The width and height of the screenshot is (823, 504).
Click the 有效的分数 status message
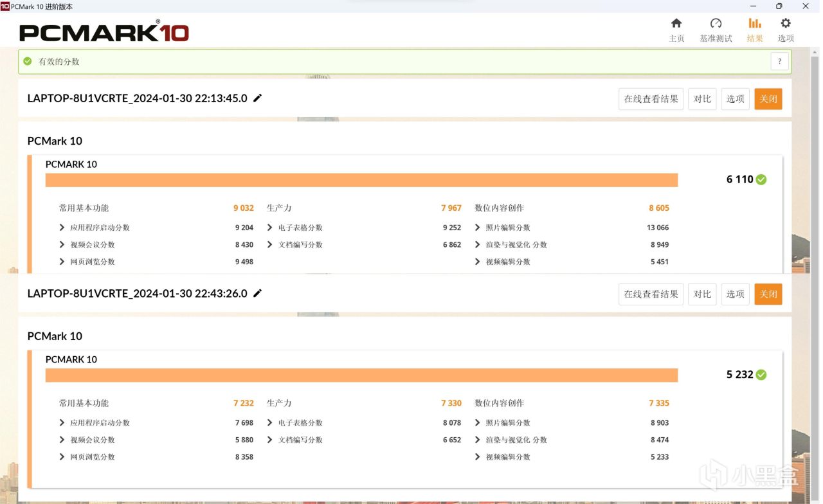pos(59,62)
